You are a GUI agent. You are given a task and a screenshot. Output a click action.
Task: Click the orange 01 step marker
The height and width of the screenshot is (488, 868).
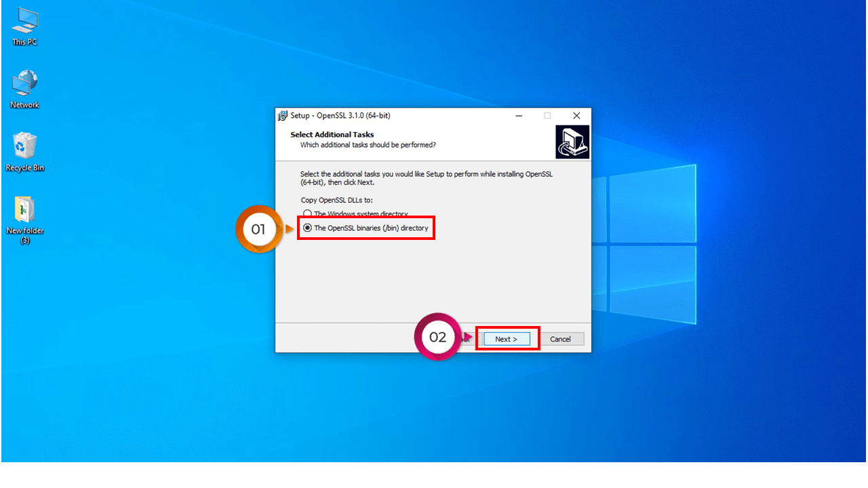coord(258,229)
